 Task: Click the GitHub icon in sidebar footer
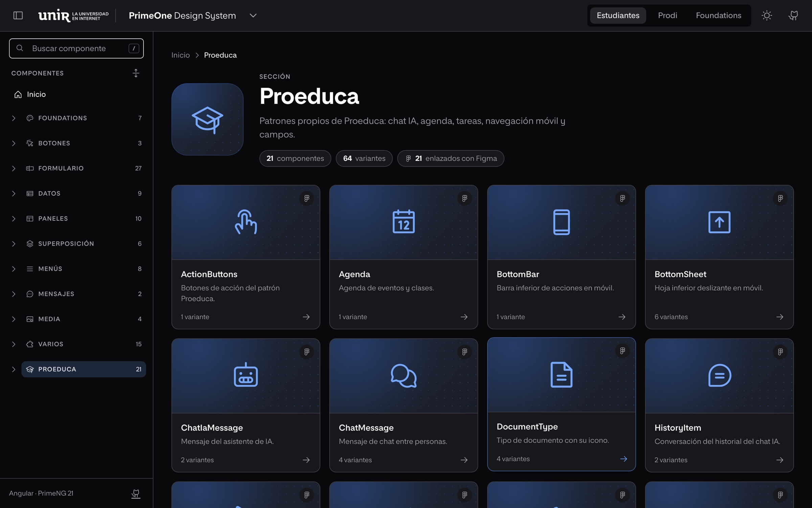pyautogui.click(x=136, y=493)
